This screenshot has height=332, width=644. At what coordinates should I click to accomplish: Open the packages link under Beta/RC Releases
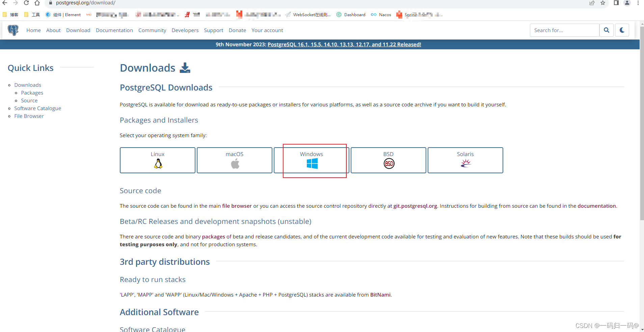tap(213, 237)
